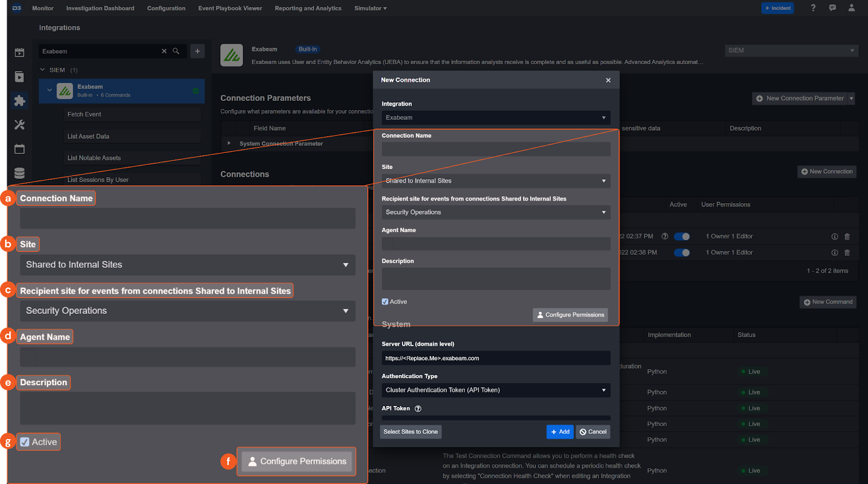Viewport: 868px width, 484px height.
Task: Open the Simulator menu
Action: (370, 8)
